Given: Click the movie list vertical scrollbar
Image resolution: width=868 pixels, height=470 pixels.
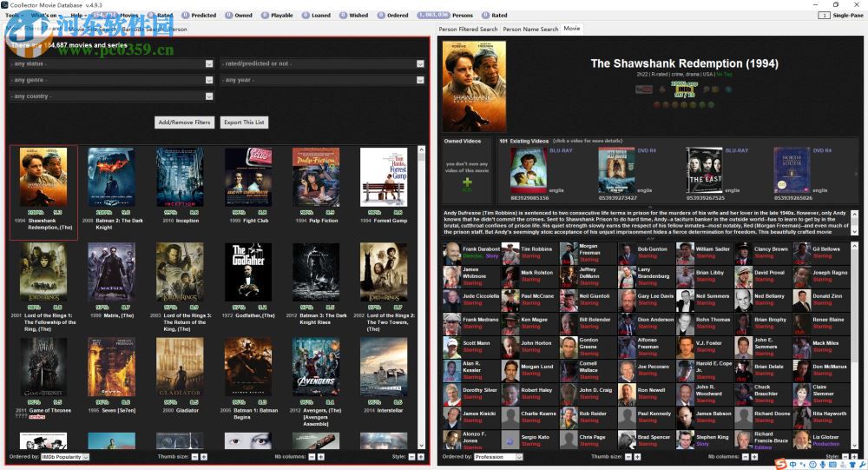Looking at the screenshot, I should click(421, 297).
